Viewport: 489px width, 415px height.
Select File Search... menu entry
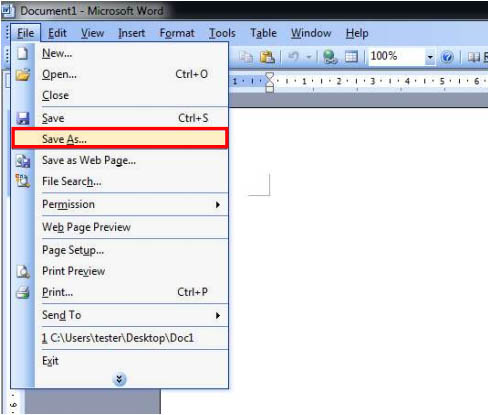click(x=120, y=181)
